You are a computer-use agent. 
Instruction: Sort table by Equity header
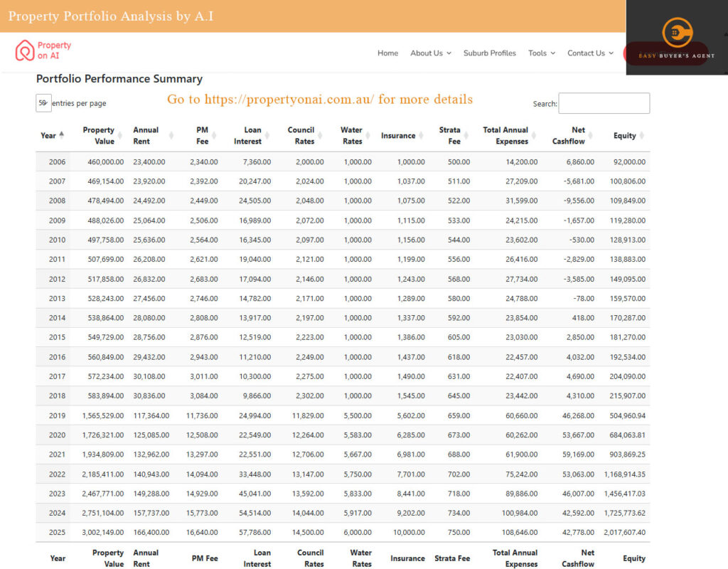(624, 136)
